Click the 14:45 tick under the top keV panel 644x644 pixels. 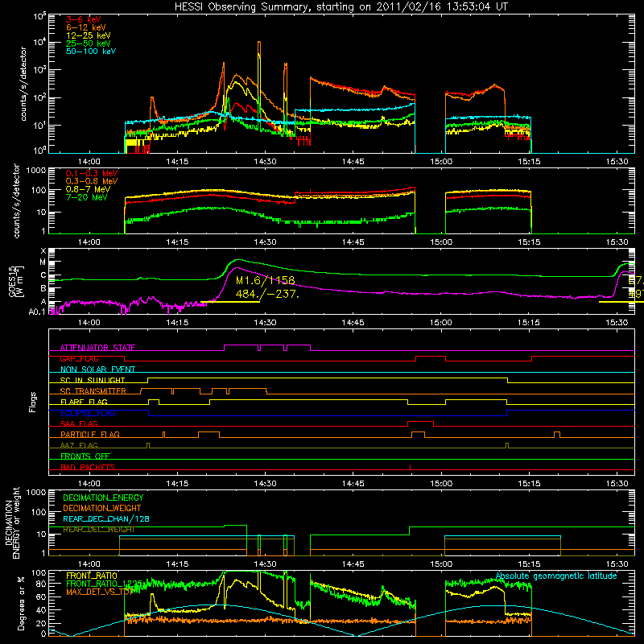[353, 162]
